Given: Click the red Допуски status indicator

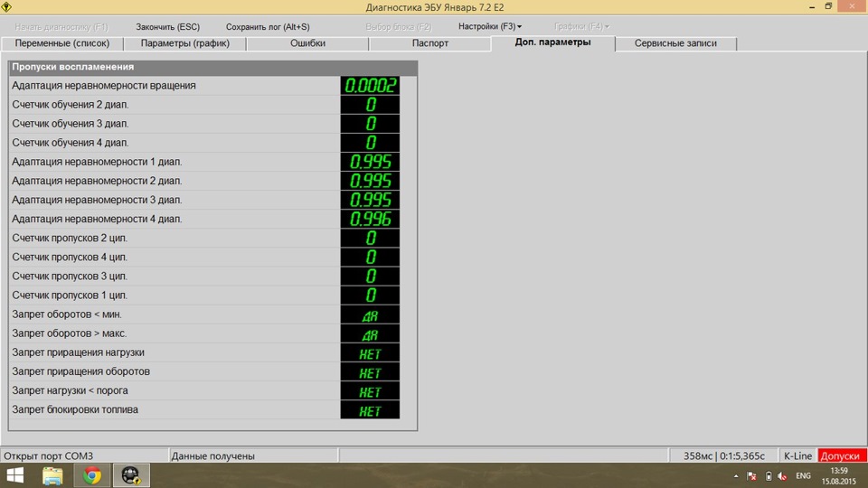Looking at the screenshot, I should click(x=842, y=455).
